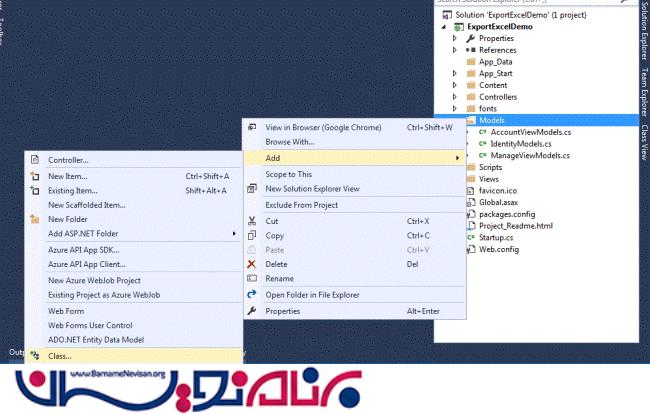Click the C# icon of IdentityModels.cs
The height and width of the screenshot is (414, 650).
tap(483, 143)
